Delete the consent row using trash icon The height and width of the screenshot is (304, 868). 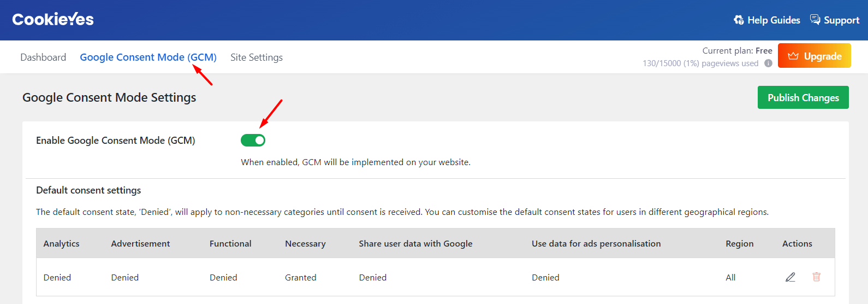[817, 277]
